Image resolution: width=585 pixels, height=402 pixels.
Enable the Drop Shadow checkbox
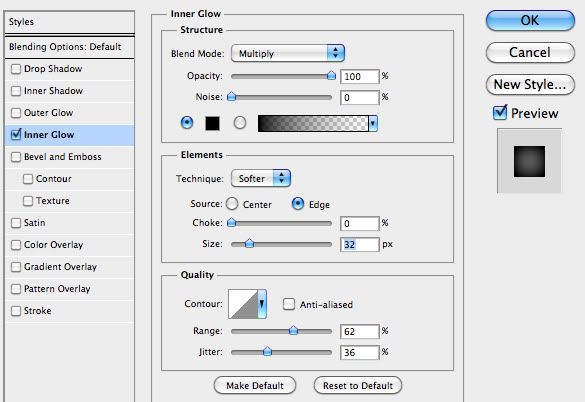[x=16, y=69]
